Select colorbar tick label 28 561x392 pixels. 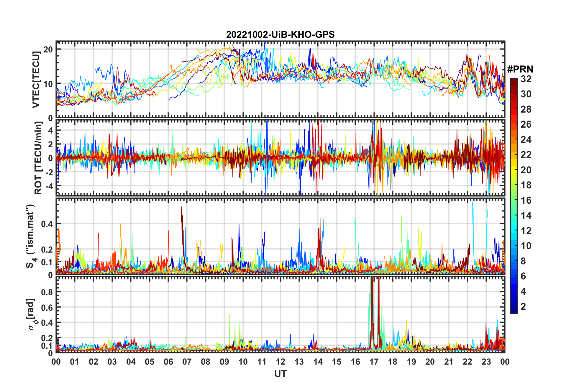click(526, 109)
